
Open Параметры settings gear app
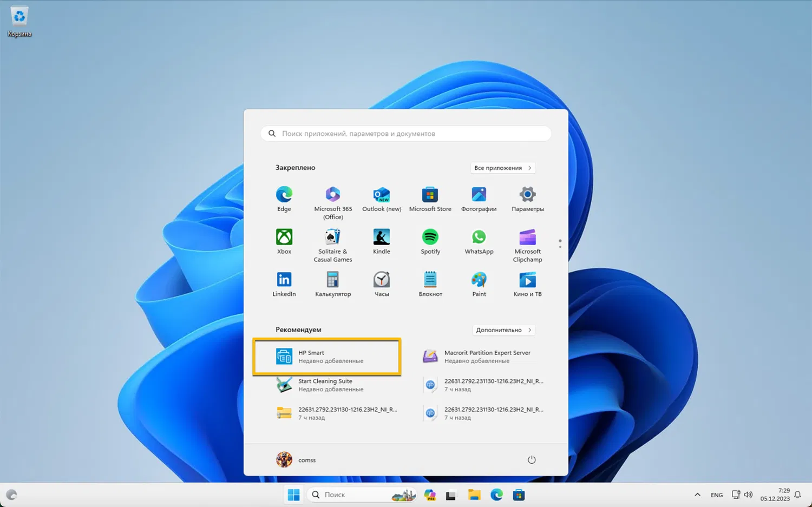click(x=528, y=199)
